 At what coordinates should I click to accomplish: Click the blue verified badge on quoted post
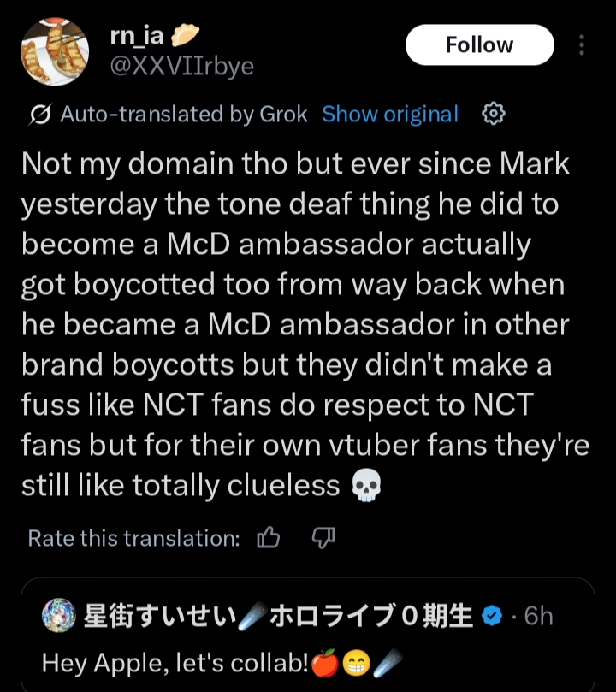494,616
